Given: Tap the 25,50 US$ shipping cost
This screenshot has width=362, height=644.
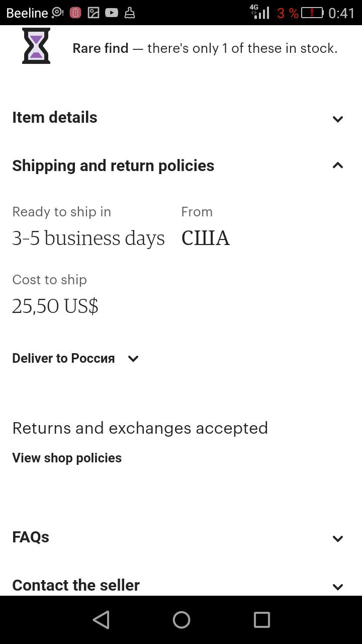Looking at the screenshot, I should coord(55,306).
